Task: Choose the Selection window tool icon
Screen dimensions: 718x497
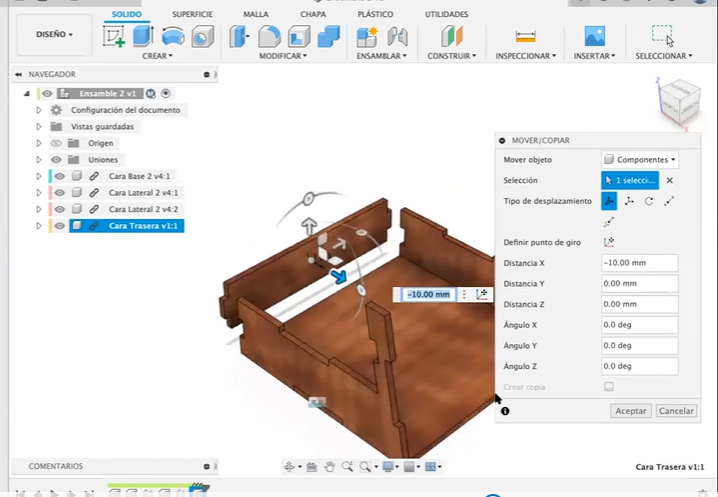Action: [663, 36]
